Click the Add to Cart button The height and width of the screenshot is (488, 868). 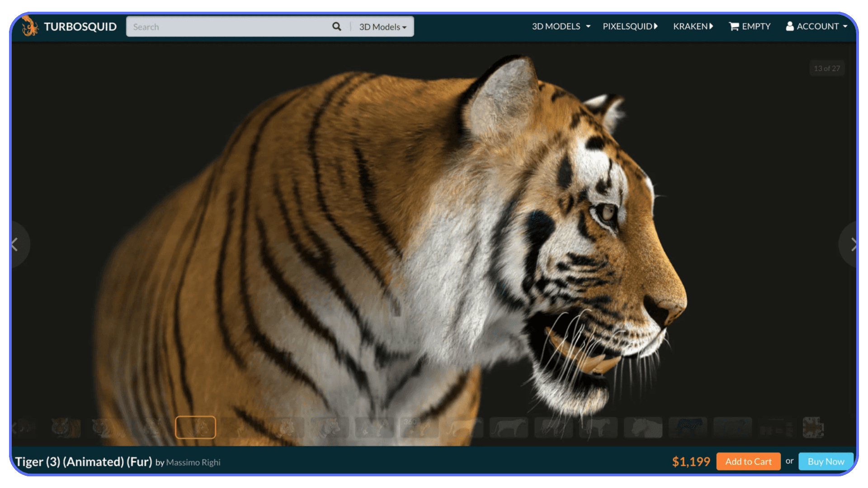pos(748,461)
